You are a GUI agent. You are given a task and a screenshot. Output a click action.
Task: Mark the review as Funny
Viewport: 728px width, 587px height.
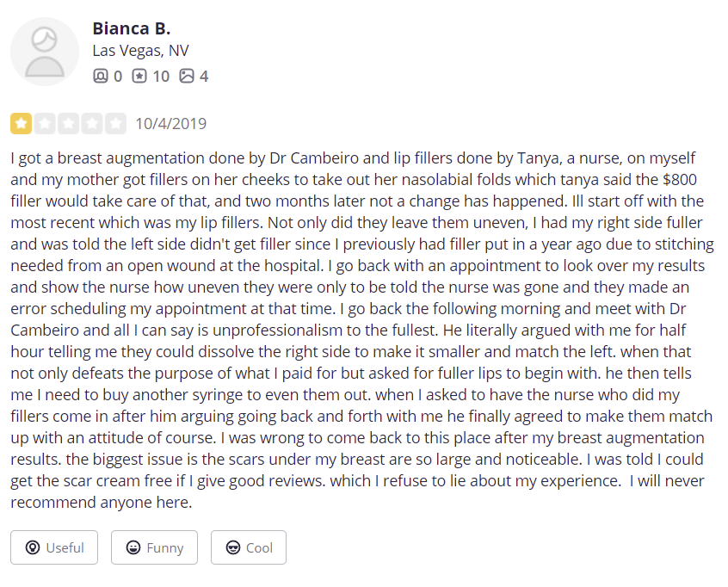point(154,547)
